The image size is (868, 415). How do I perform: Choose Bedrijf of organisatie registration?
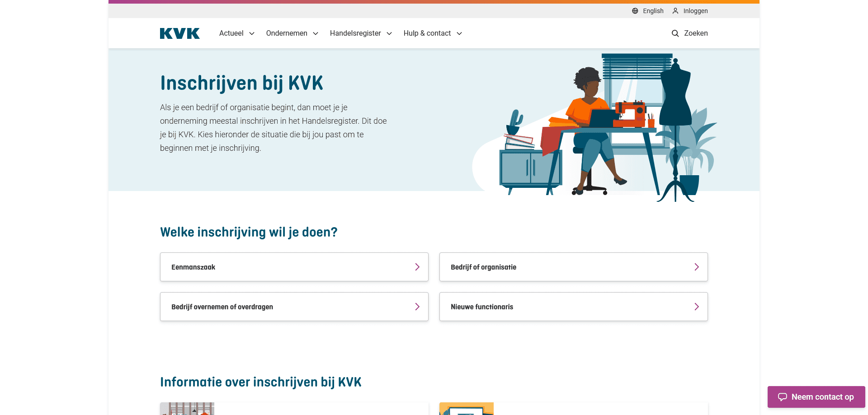574,267
